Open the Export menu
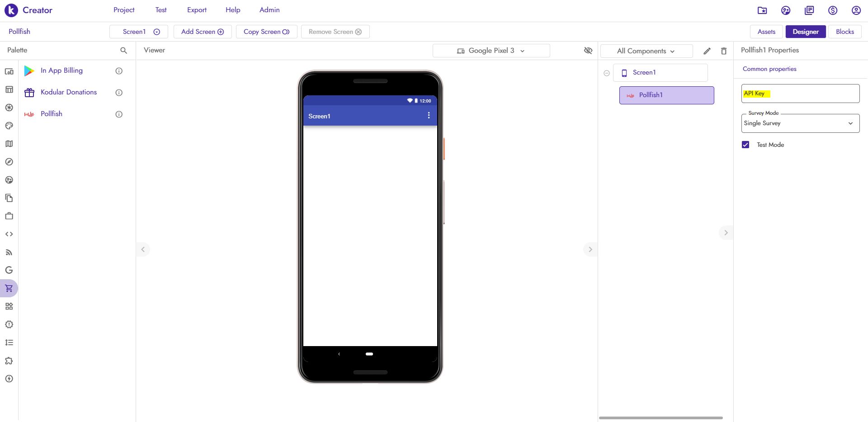This screenshot has width=868, height=422. tap(197, 10)
